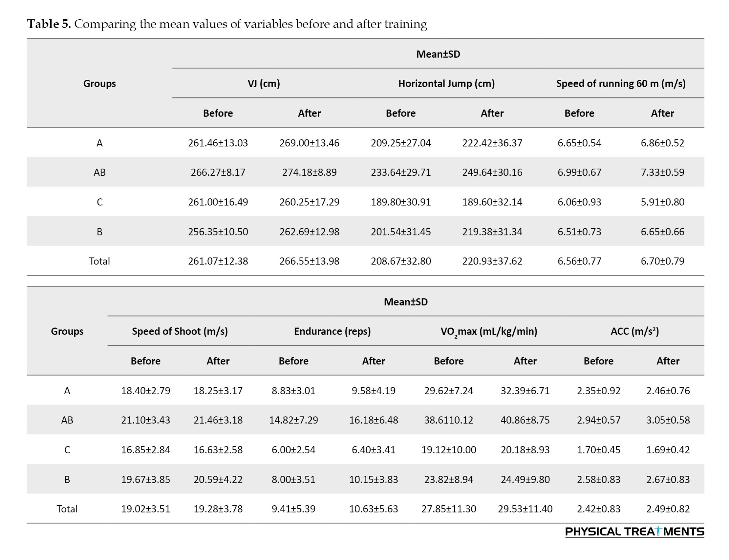
Task: Select the Speed of Shoot (m/s) header
Action: click(180, 331)
